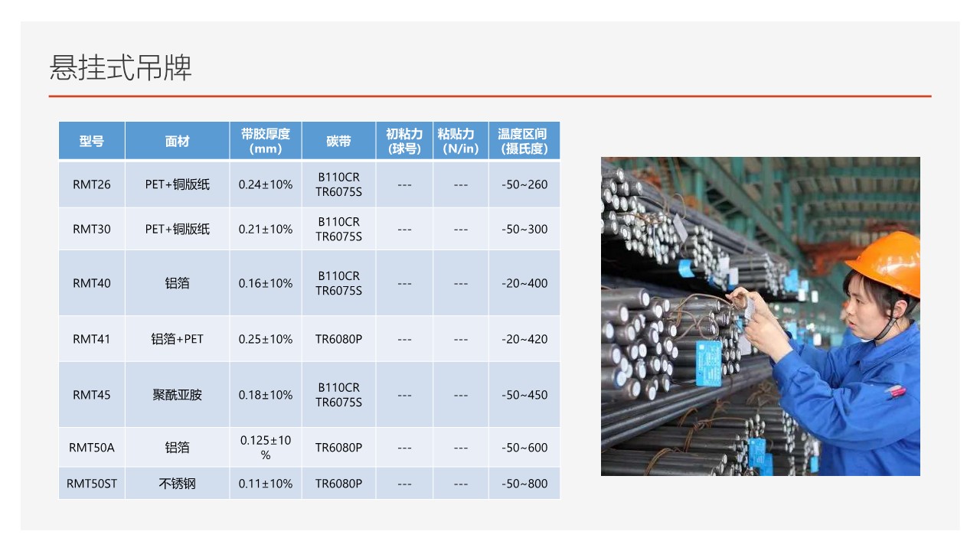
Task: Click the 不锈钢 material cell
Action: tap(177, 484)
